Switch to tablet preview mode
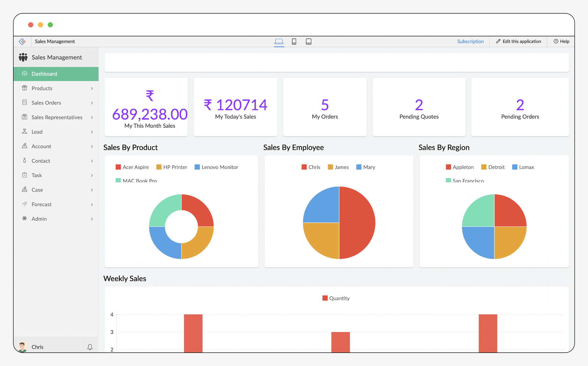The height and width of the screenshot is (366, 588). (x=309, y=42)
